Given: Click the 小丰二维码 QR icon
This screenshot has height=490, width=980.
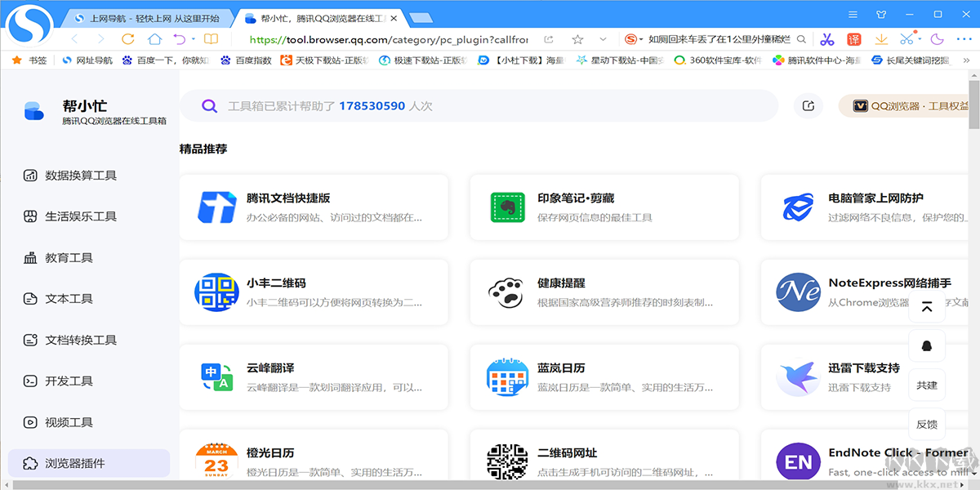Looking at the screenshot, I should click(x=215, y=292).
